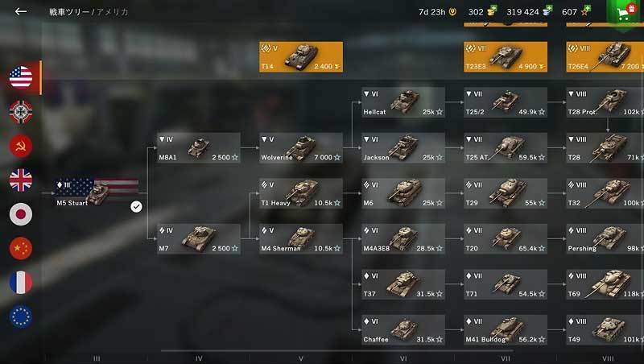Select the M41 Bulldog tank node
Image resolution: width=644 pixels, height=364 pixels.
coord(506,330)
